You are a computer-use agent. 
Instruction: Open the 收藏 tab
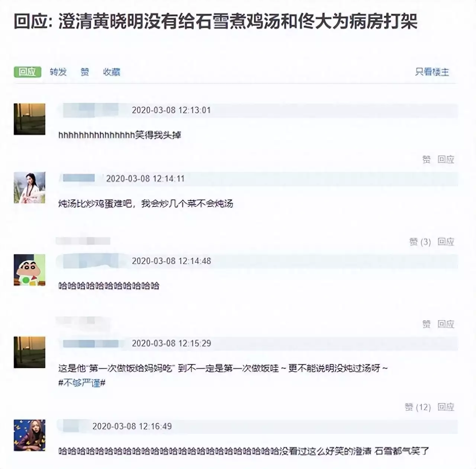pos(112,72)
